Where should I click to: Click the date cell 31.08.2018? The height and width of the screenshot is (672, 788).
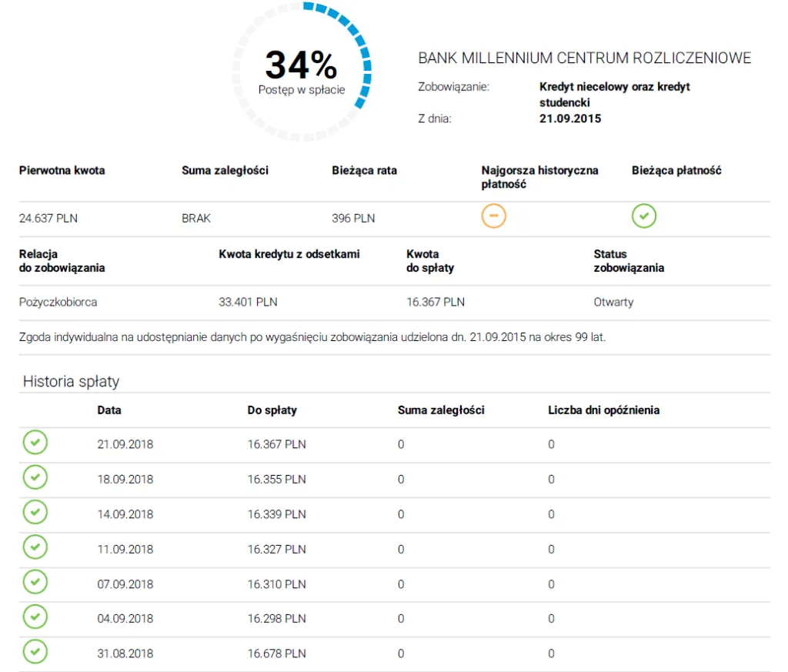(x=125, y=654)
